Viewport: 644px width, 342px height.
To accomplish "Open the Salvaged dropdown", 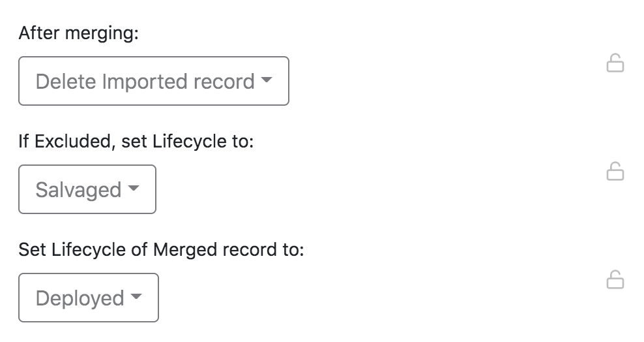I will (87, 189).
